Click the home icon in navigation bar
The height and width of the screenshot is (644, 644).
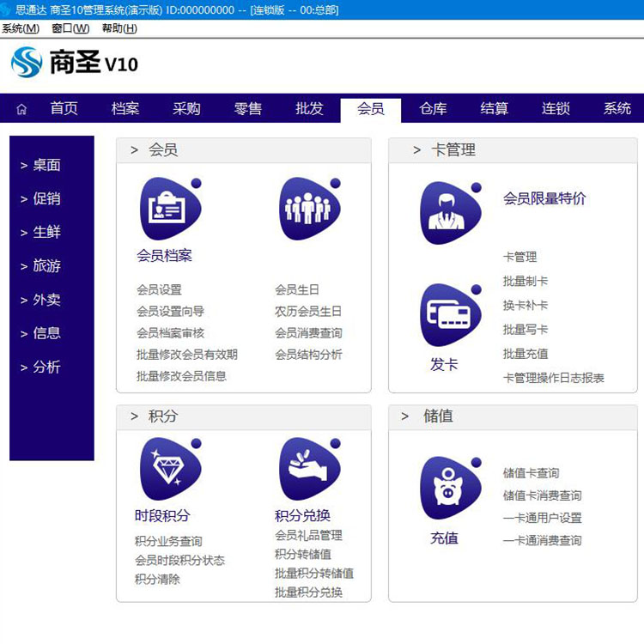tap(21, 109)
